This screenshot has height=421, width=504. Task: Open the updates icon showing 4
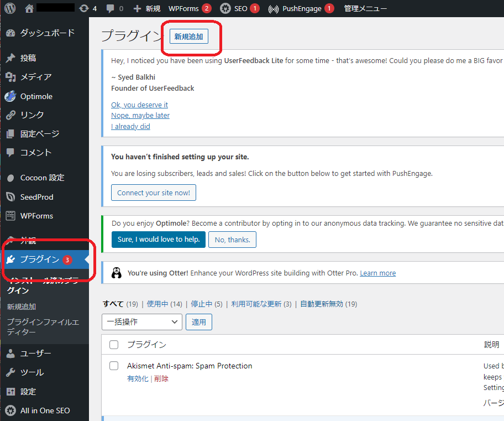coord(84,8)
